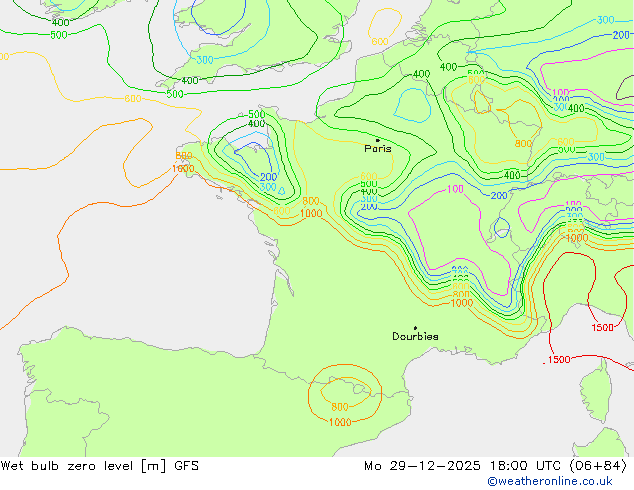Select the black dot marking Dourbies
Viewport: 634px width, 490px height.
pos(415,328)
